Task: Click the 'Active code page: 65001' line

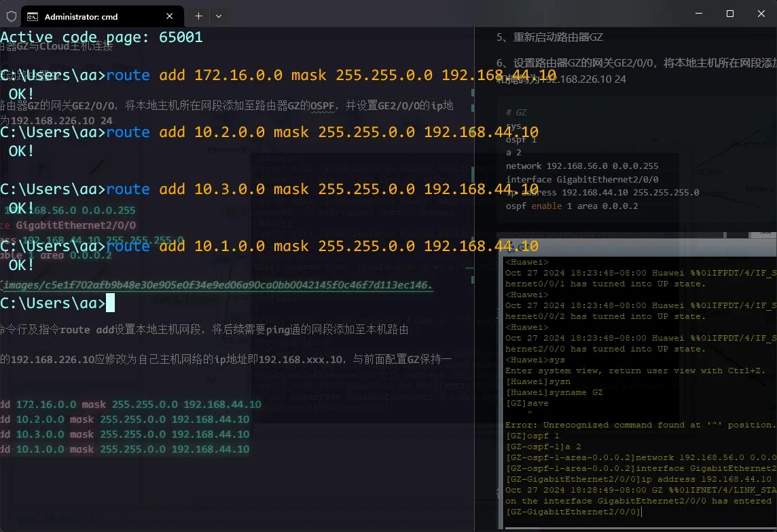Action: 102,37
